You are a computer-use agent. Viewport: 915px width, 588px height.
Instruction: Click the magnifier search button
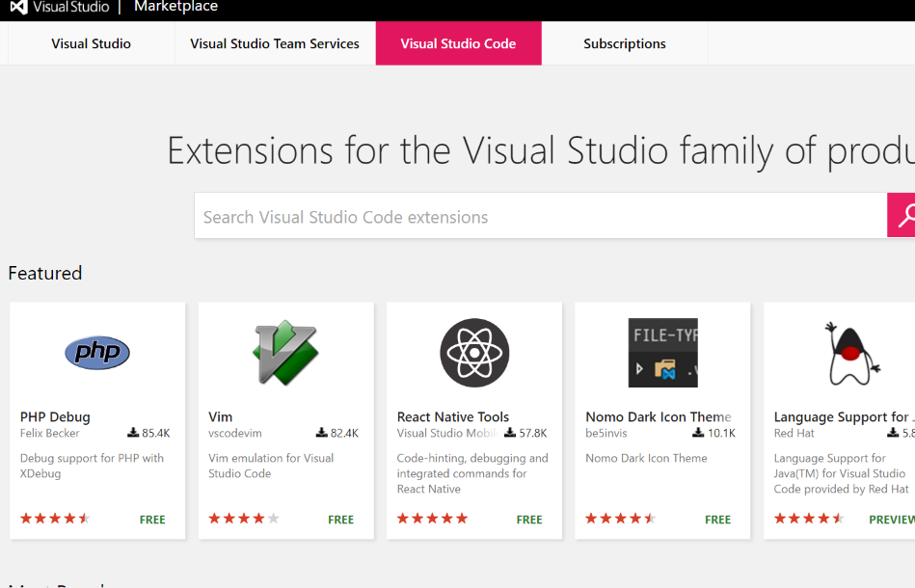coord(901,215)
